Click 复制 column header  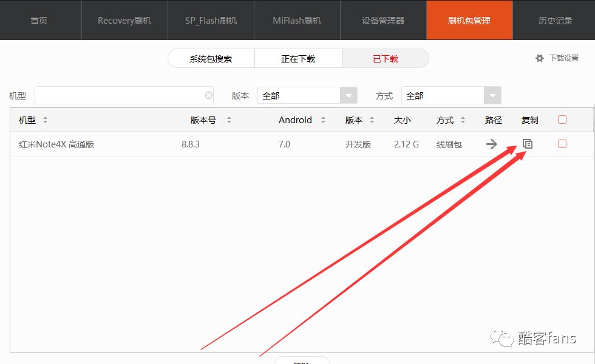[x=529, y=120]
